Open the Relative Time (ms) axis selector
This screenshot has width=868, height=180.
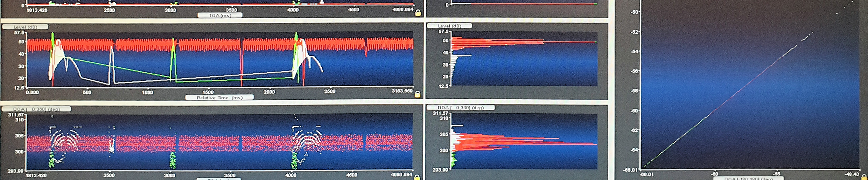[219, 98]
